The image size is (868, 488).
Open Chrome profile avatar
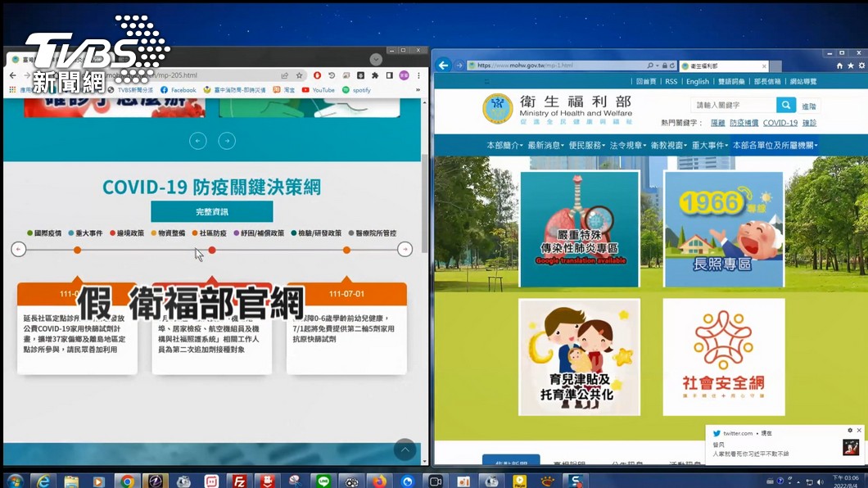[404, 75]
